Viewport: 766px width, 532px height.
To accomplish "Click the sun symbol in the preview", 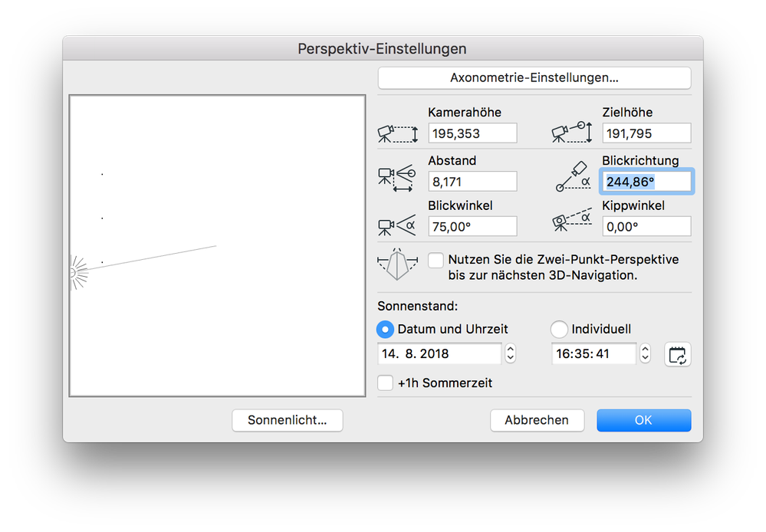I will pos(77,273).
